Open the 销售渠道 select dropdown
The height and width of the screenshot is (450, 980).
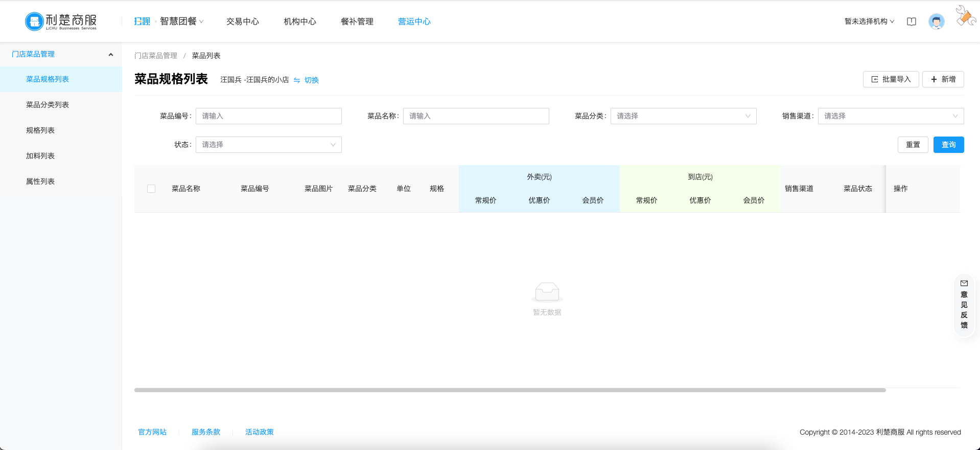[x=891, y=116]
